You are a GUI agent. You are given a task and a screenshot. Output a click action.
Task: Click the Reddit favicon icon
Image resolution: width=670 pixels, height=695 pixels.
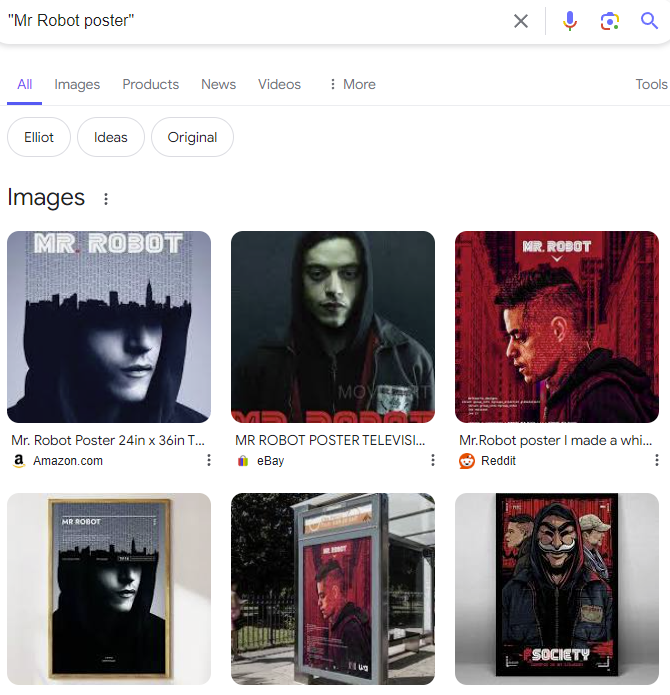[x=467, y=461]
